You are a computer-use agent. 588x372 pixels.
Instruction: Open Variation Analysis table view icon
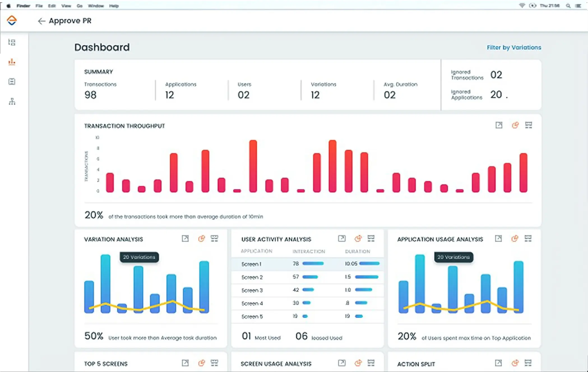(214, 238)
